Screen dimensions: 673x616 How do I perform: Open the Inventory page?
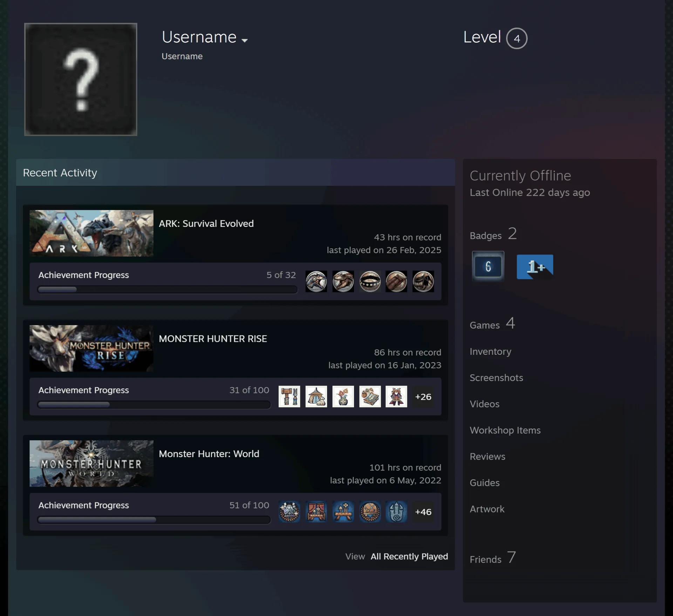click(x=490, y=351)
